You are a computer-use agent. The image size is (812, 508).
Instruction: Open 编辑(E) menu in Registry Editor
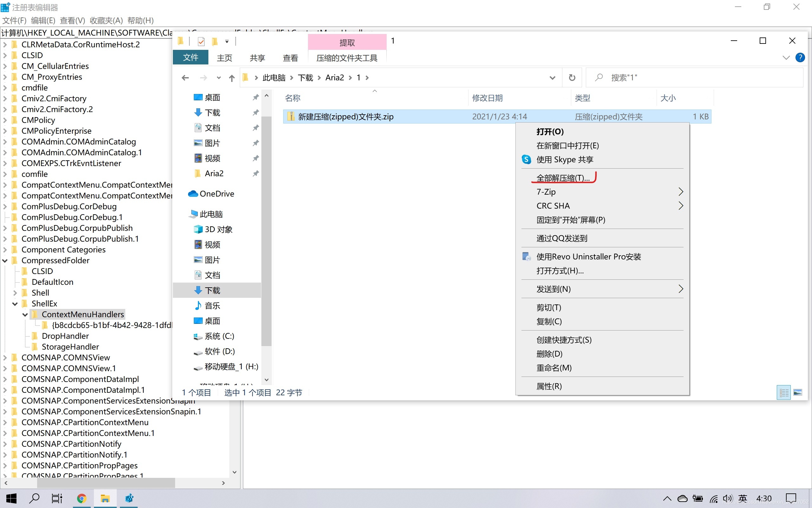pyautogui.click(x=43, y=21)
